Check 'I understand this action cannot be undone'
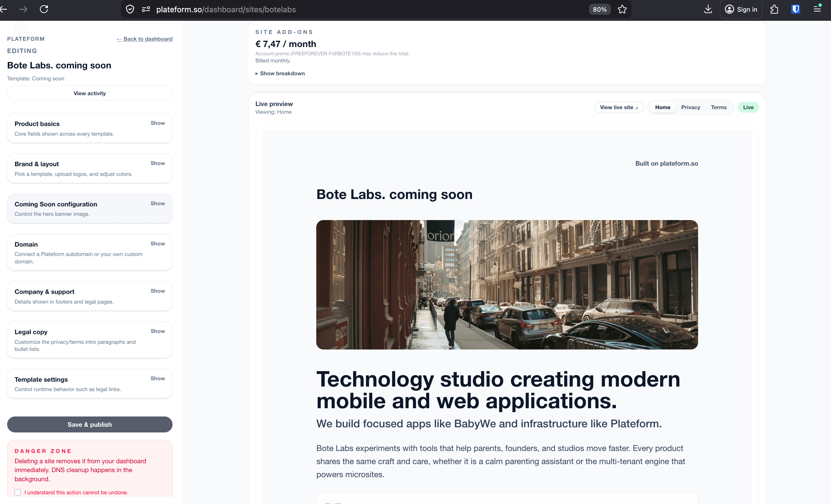Image resolution: width=831 pixels, height=504 pixels. (18, 492)
